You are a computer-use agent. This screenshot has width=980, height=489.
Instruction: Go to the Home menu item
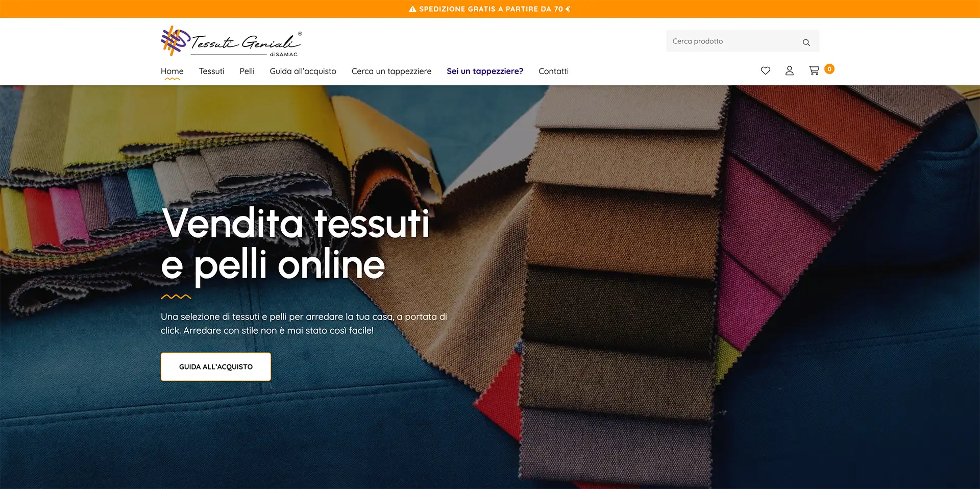pyautogui.click(x=172, y=71)
